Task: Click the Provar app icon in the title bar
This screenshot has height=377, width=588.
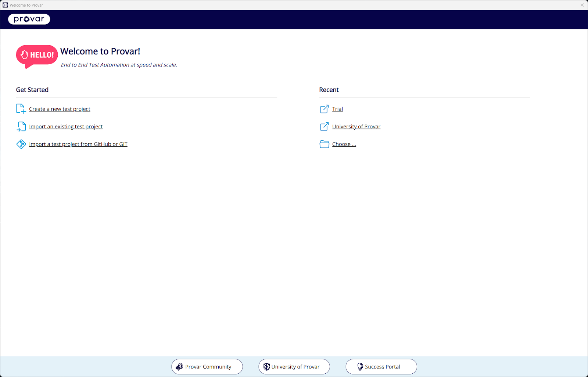Action: point(5,5)
